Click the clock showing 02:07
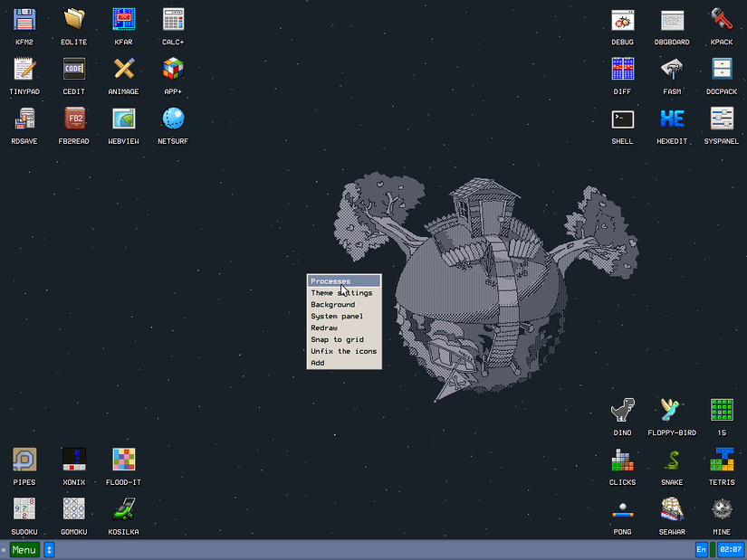This screenshot has width=747, height=560. [x=731, y=549]
